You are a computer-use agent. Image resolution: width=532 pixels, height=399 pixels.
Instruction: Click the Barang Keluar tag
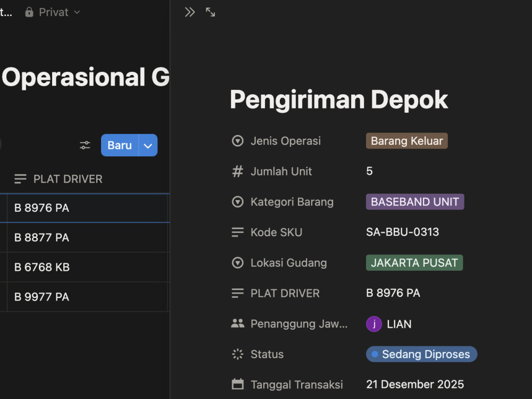pyautogui.click(x=407, y=141)
